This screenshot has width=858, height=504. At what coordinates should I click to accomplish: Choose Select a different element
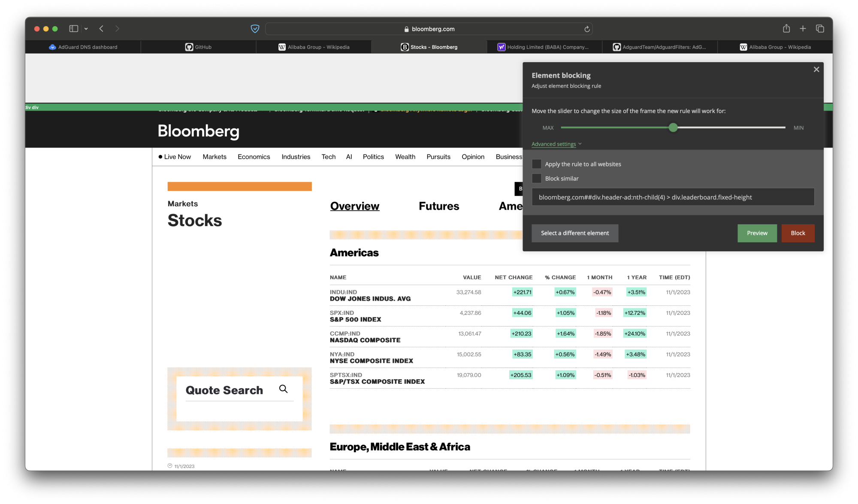coord(575,233)
